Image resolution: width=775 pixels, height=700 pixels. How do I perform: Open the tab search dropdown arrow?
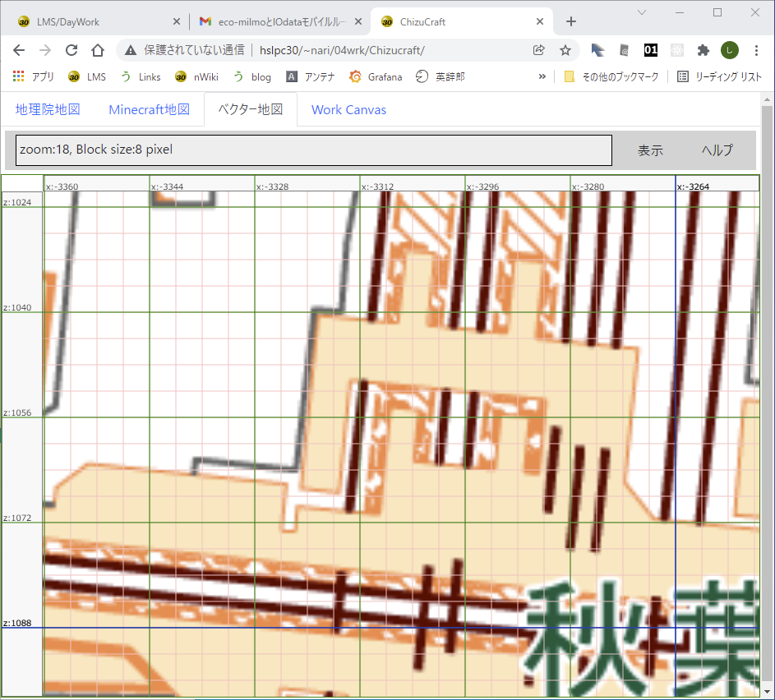[x=643, y=12]
